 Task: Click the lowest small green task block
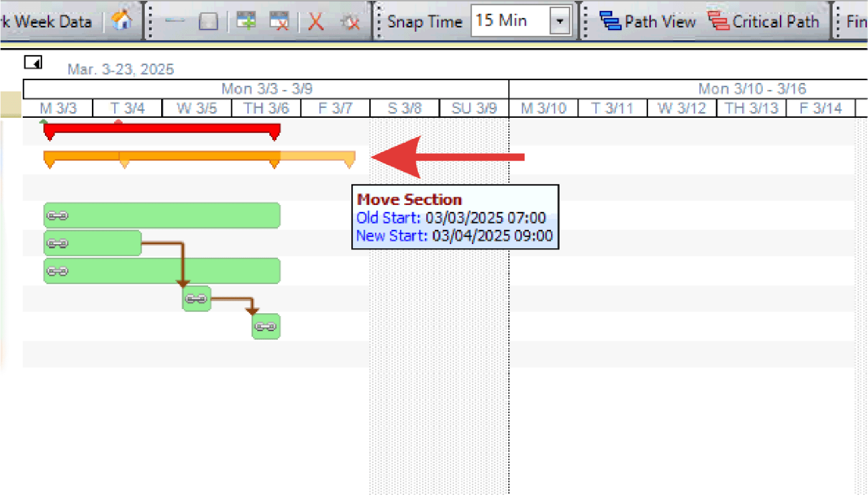[266, 326]
